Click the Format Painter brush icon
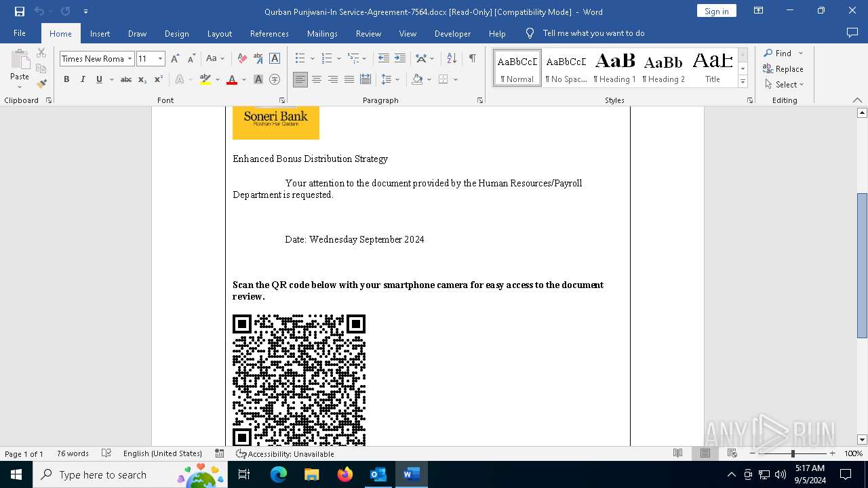Screen dimensions: 868x488 coord(41,84)
